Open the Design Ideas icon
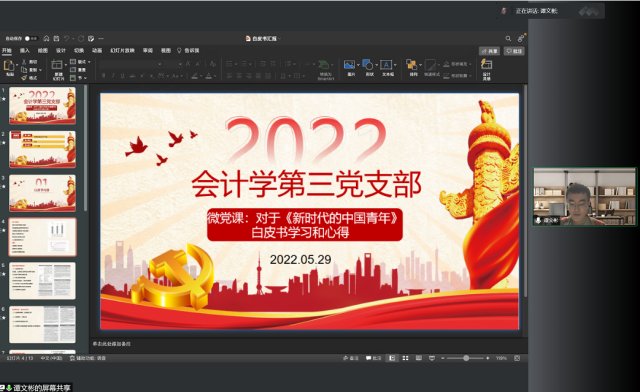 coord(487,64)
